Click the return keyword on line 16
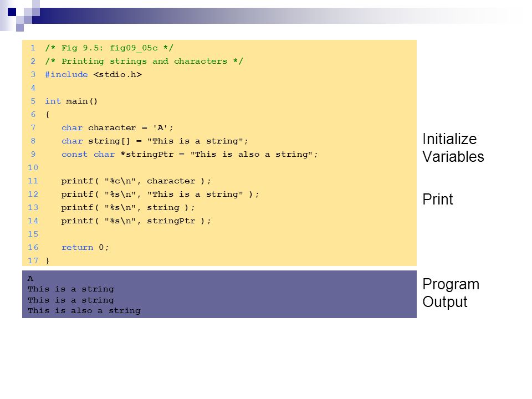The width and height of the screenshot is (532, 399). point(77,247)
